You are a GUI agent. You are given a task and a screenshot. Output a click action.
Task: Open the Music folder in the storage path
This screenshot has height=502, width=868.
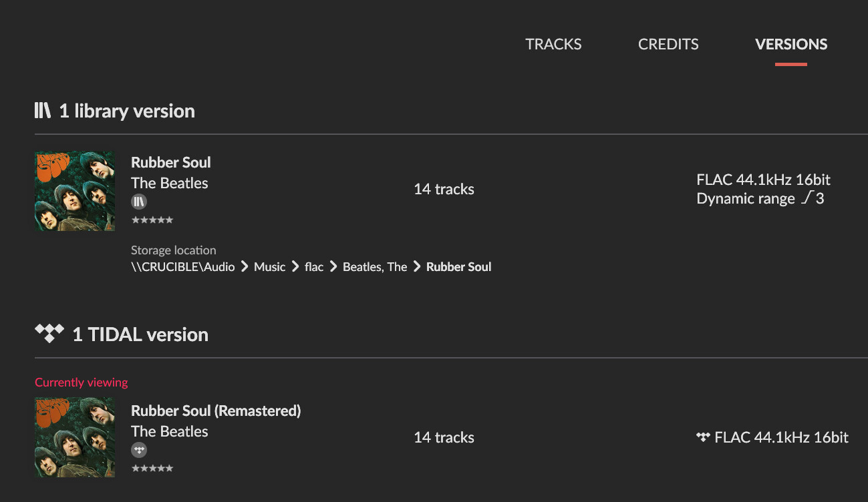[269, 266]
